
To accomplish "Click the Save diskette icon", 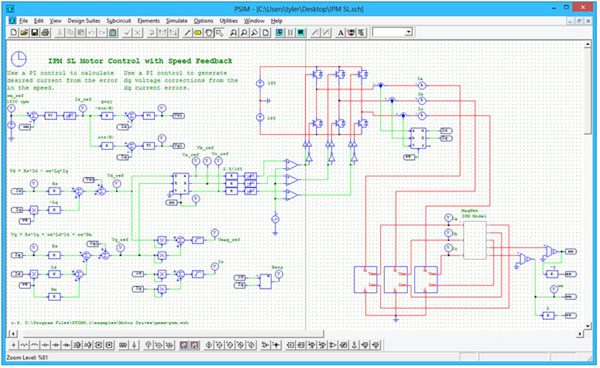I will [x=35, y=33].
